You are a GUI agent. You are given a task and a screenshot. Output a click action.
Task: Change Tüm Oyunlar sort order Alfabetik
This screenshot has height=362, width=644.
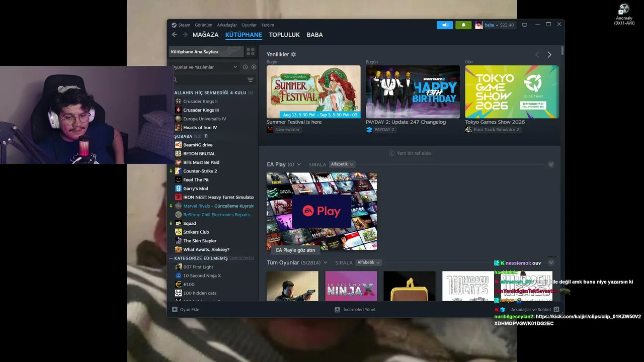(x=368, y=262)
